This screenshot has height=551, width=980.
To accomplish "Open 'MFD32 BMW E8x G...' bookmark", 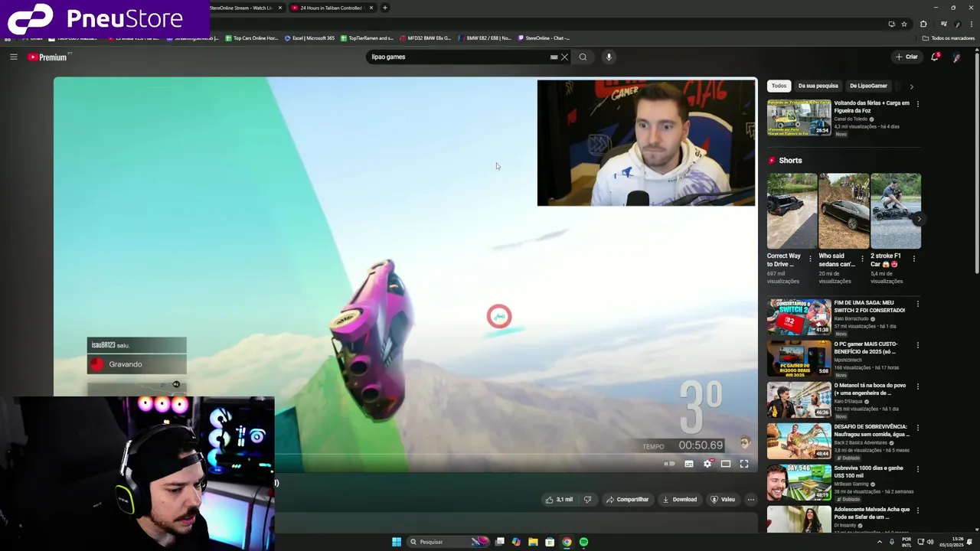I will click(425, 37).
